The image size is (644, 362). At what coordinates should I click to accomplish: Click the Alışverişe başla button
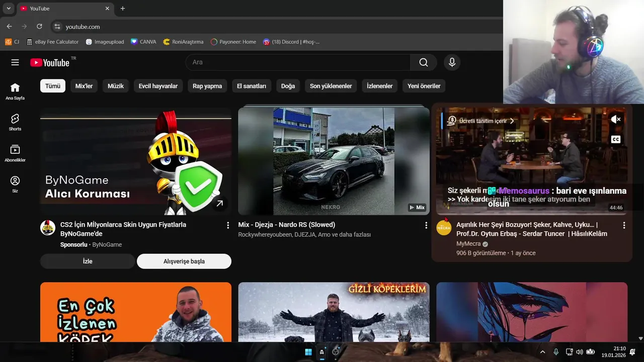click(x=184, y=261)
